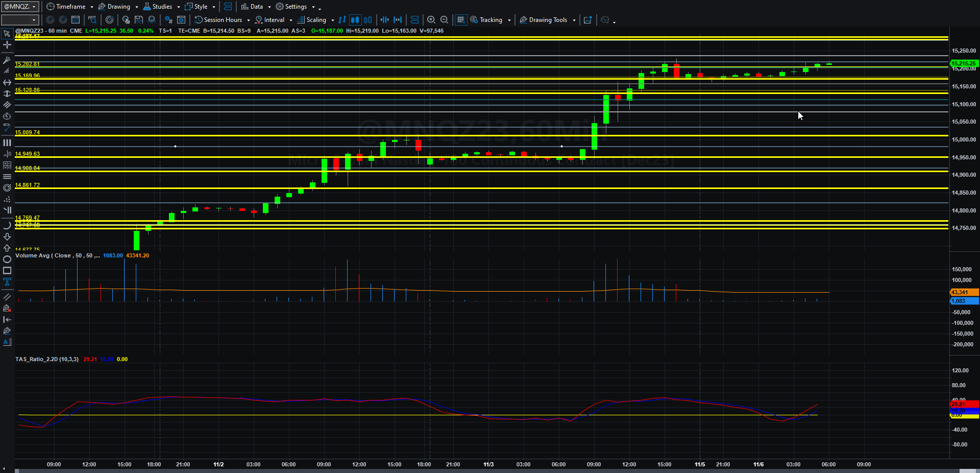The width and height of the screenshot is (980, 473).
Task: Expand the Scaling dropdown arrow
Action: coord(333,20)
